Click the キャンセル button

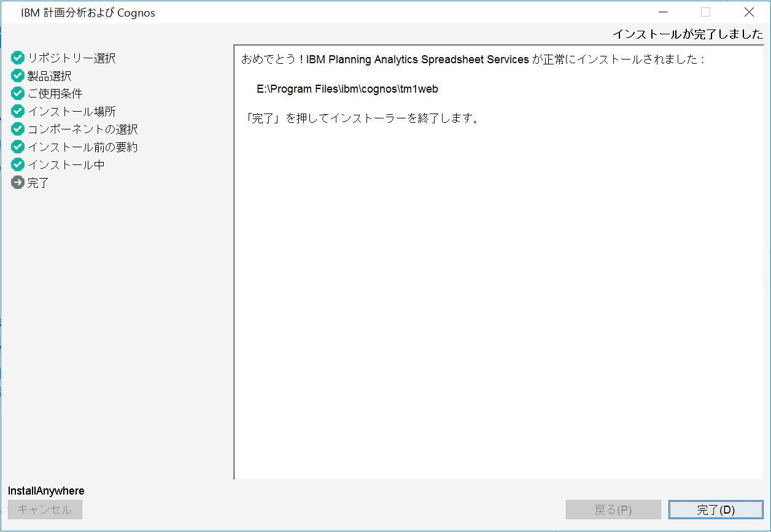[x=45, y=510]
